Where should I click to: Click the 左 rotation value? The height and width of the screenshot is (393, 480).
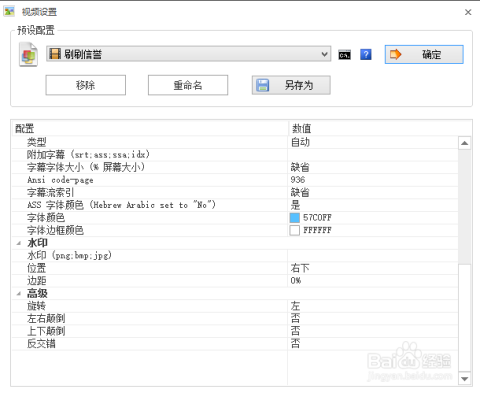click(295, 306)
